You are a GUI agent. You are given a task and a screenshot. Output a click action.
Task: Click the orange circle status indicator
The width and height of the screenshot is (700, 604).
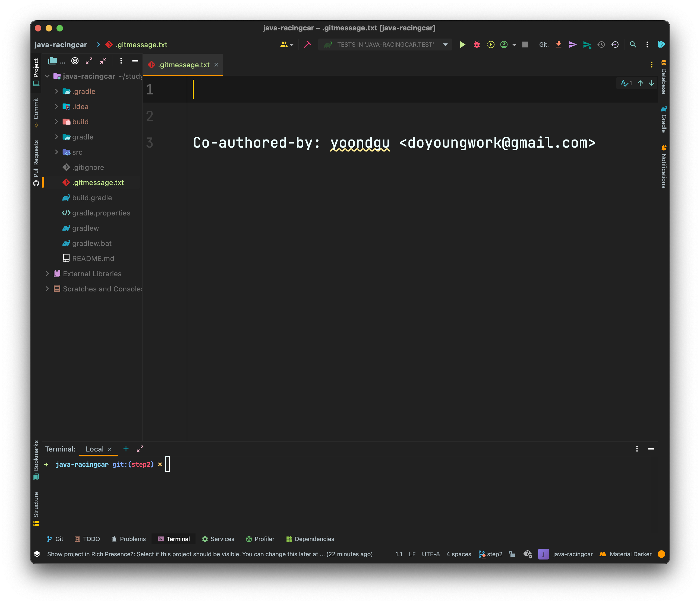[x=661, y=554]
